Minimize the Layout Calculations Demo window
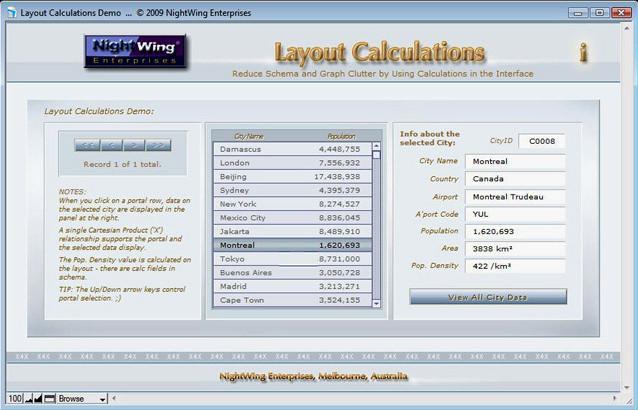This screenshot has width=638, height=410. pyautogui.click(x=578, y=13)
